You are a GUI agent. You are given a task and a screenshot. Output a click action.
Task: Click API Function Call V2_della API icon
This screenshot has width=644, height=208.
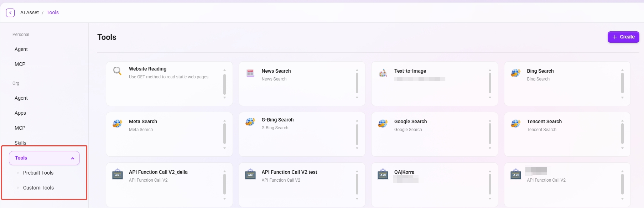pos(118,174)
